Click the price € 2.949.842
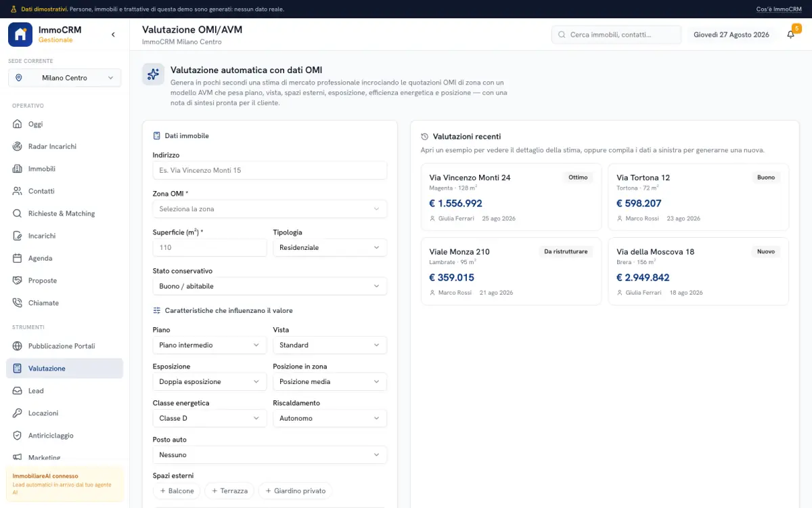 click(x=643, y=278)
